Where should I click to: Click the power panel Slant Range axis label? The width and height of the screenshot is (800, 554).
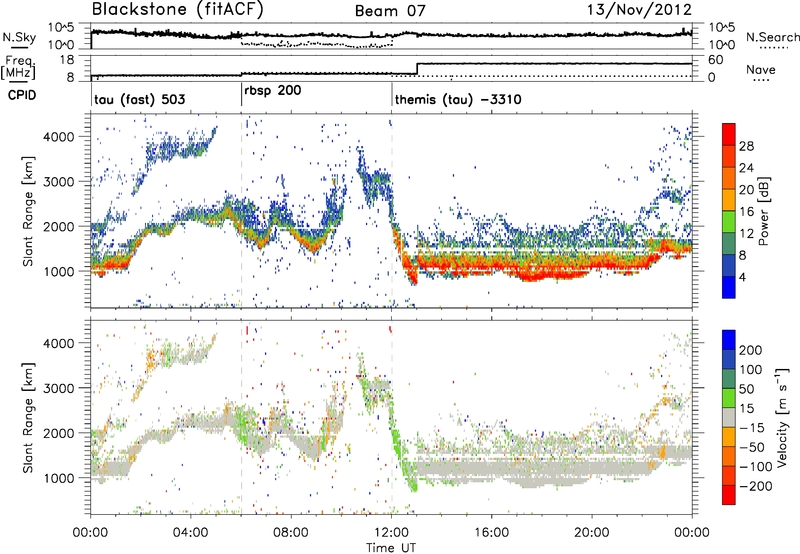28,211
